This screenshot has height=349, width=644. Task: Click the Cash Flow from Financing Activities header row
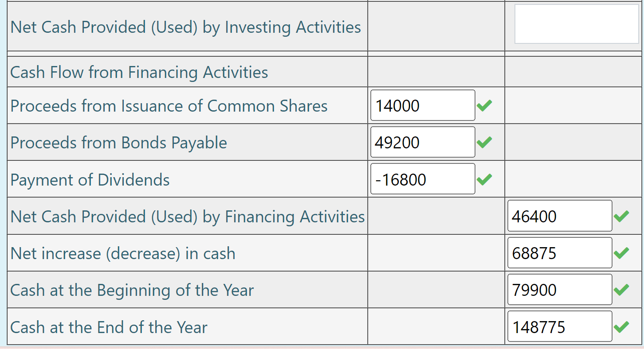pos(139,72)
